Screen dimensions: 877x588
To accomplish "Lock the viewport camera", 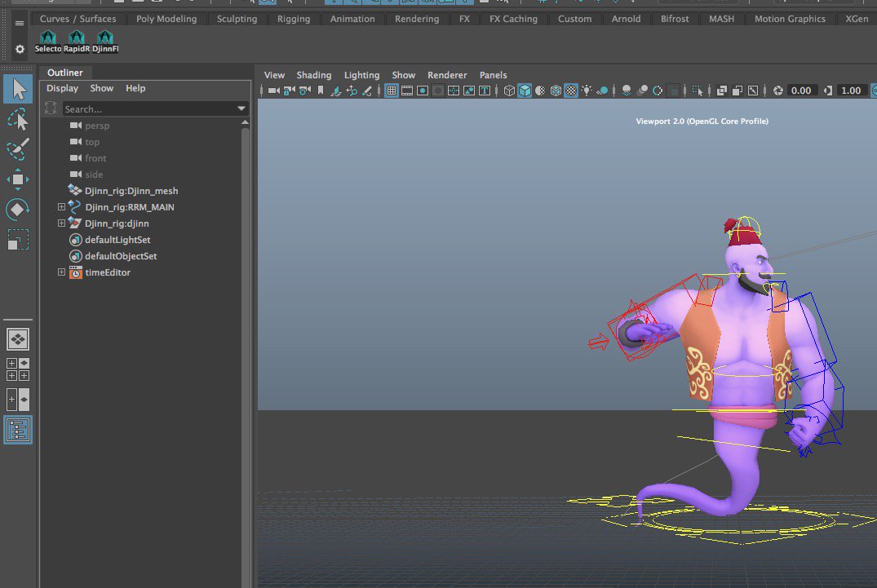I will (x=289, y=91).
